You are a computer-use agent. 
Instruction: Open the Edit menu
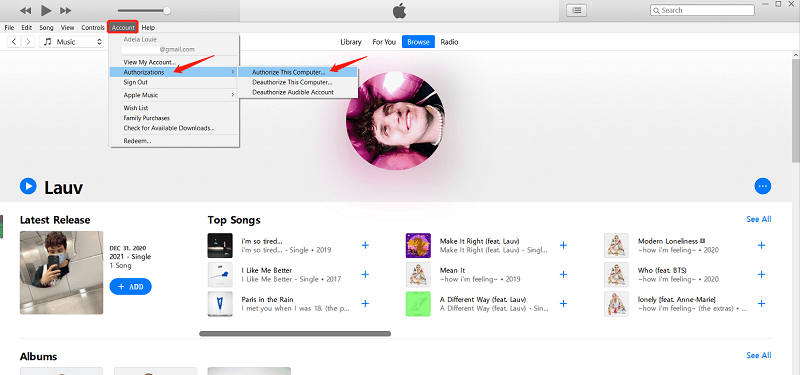tap(27, 28)
